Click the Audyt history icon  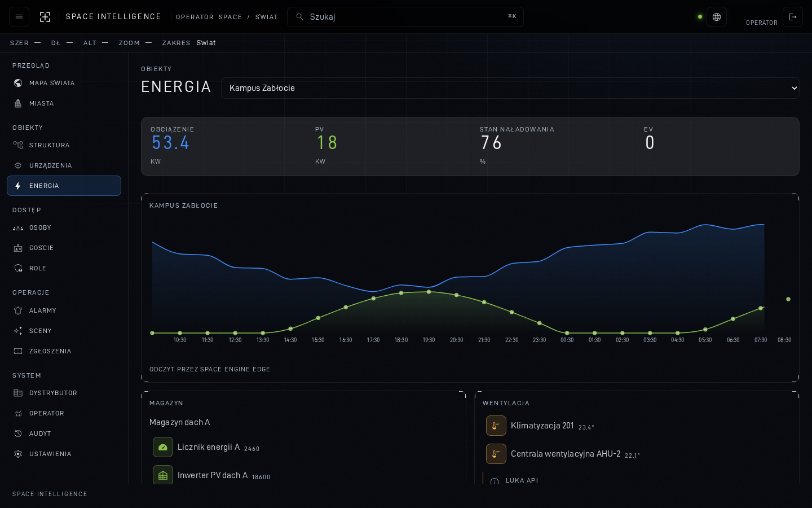(18, 433)
